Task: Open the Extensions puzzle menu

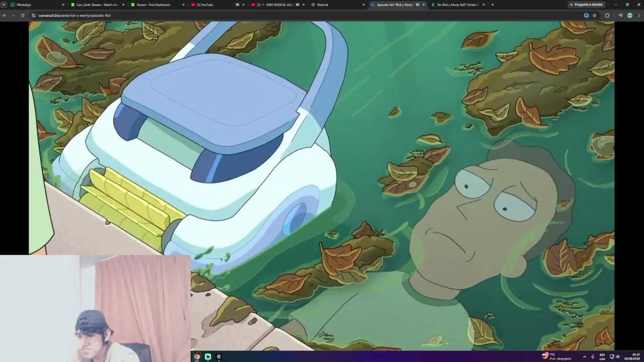Action: point(607,16)
